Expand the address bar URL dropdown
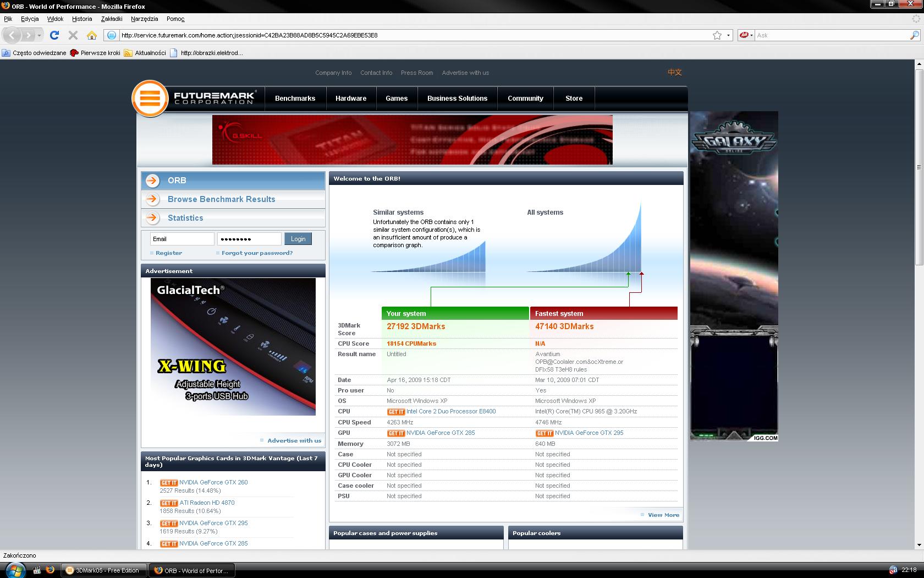924x578 pixels. point(728,35)
